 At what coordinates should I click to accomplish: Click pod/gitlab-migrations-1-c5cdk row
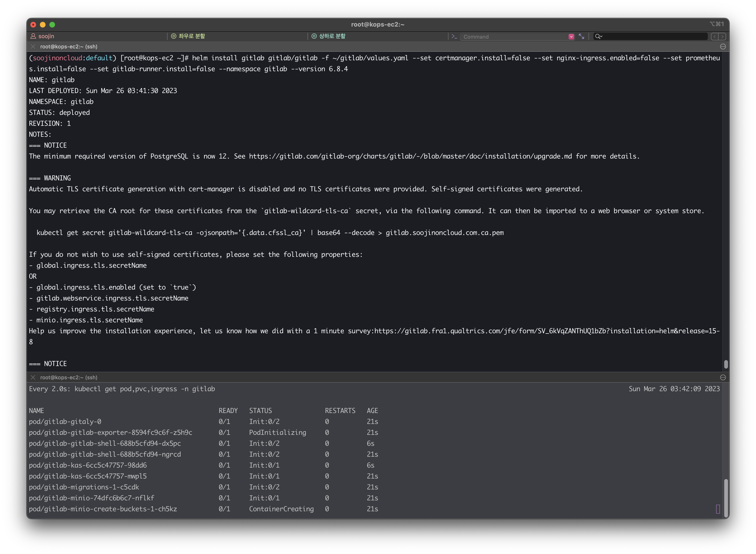204,487
